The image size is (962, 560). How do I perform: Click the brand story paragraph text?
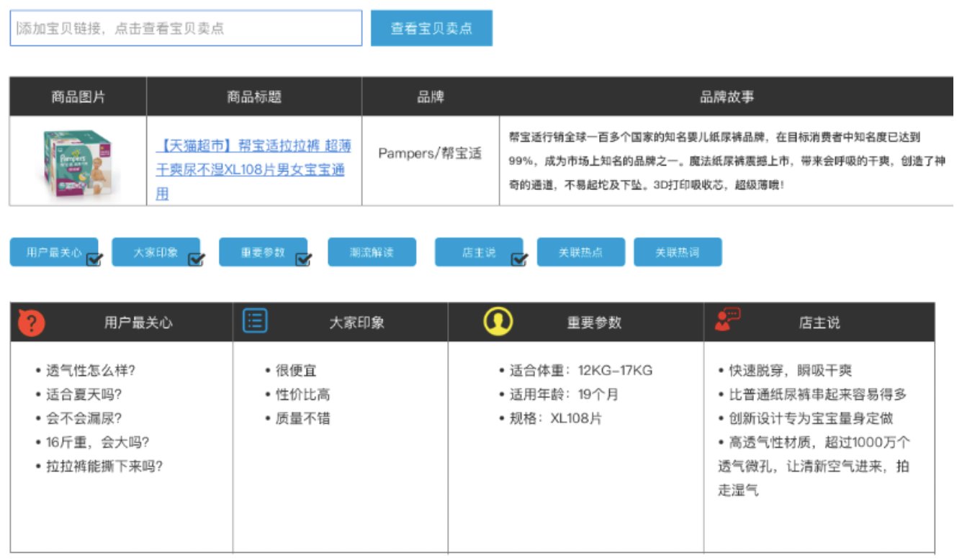pyautogui.click(x=727, y=161)
